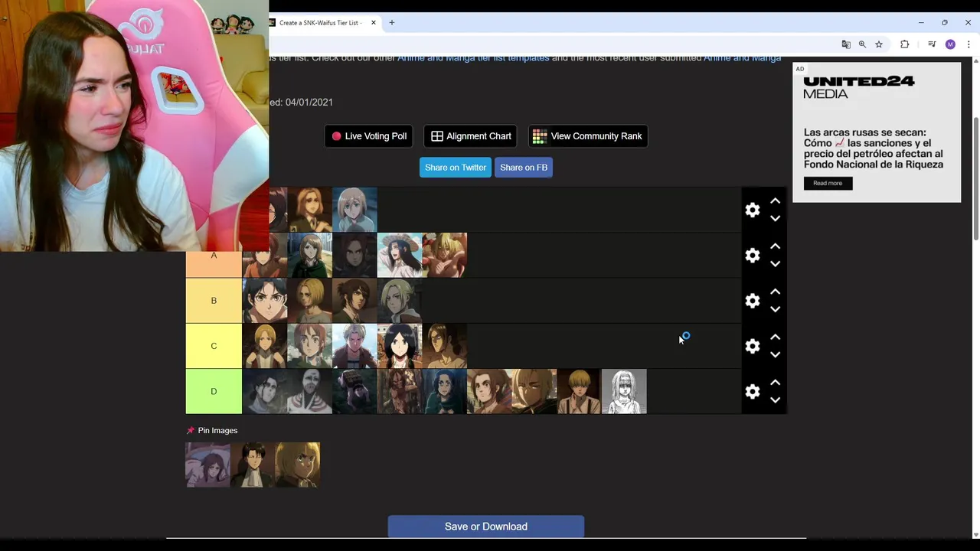View Community Rank
The width and height of the screenshot is (980, 551).
point(588,136)
